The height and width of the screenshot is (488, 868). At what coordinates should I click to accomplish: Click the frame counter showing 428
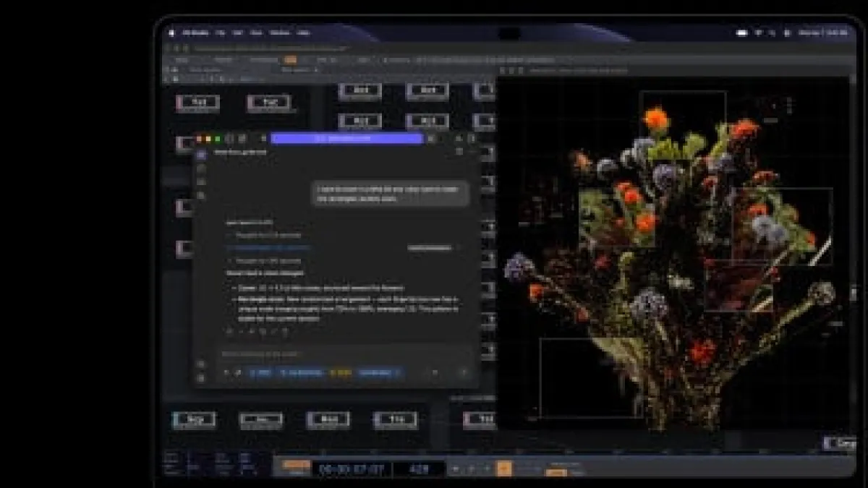[418, 469]
